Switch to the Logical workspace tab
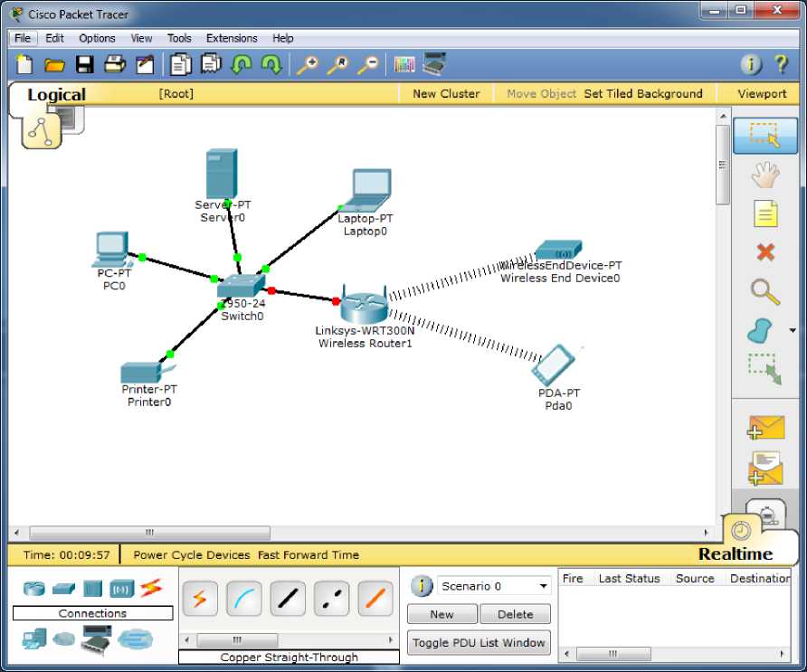 (x=56, y=95)
